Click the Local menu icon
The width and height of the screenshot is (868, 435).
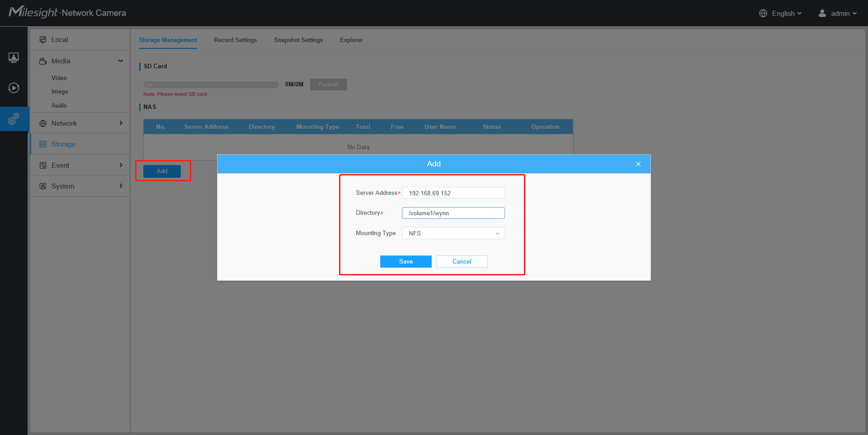coord(43,40)
